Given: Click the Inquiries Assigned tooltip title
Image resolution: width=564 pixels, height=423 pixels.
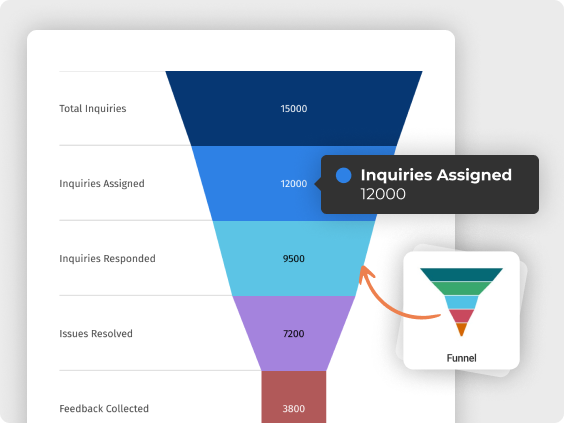Looking at the screenshot, I should pos(436,175).
